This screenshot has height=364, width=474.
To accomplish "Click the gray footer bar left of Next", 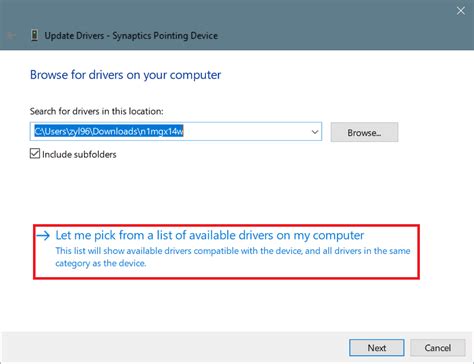I will pyautogui.click(x=173, y=348).
